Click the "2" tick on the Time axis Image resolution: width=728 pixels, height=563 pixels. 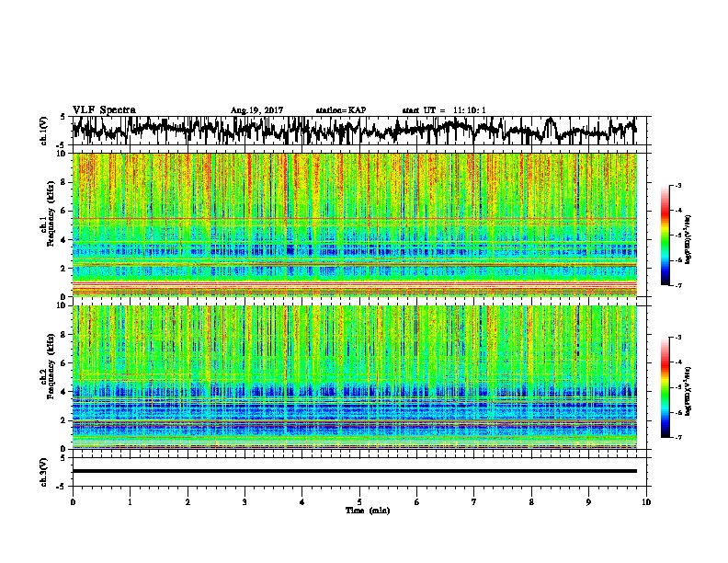(188, 502)
